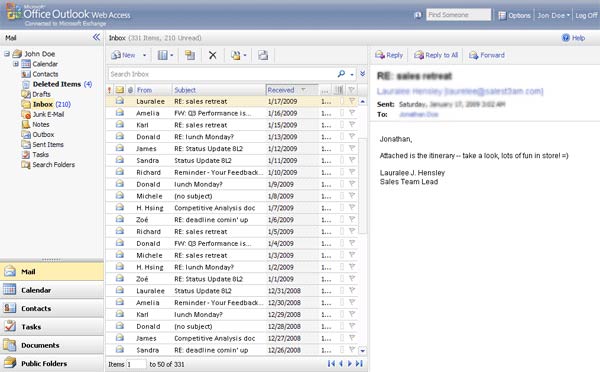Screen dimensions: 600x372
Task: Click the Items start number field
Action: click(x=136, y=364)
